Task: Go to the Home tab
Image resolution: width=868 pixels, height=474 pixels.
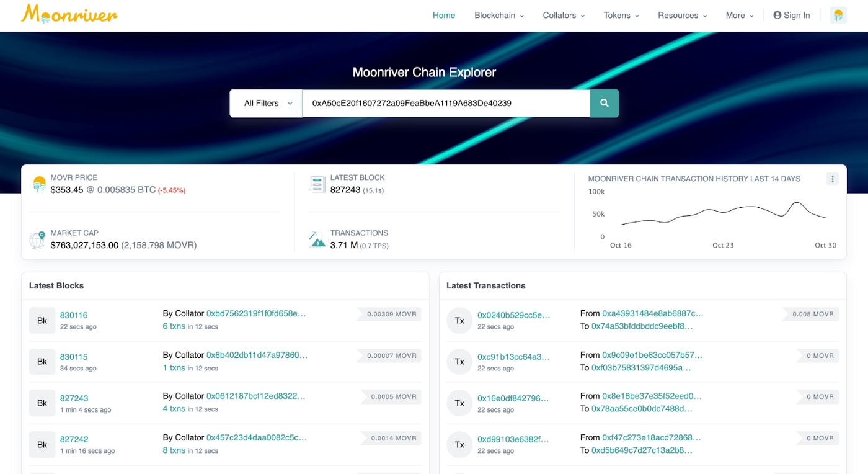Action: [444, 16]
